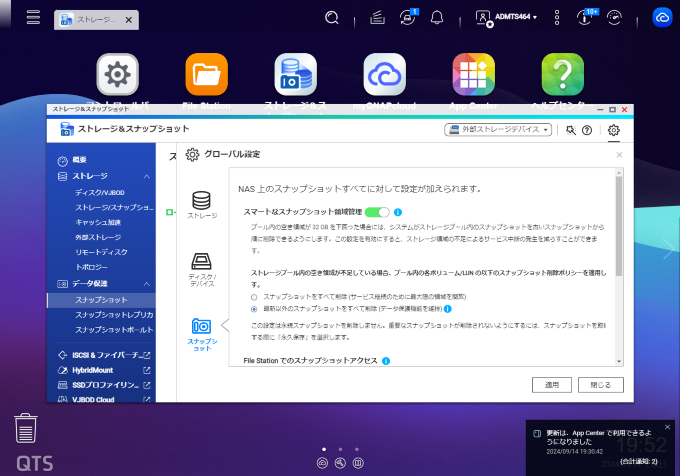This screenshot has height=476, width=680.
Task: Open スナップショットレプリカ sidebar item
Action: [114, 315]
